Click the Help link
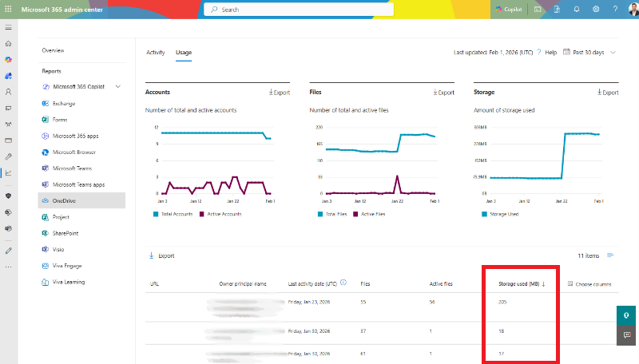 [550, 53]
